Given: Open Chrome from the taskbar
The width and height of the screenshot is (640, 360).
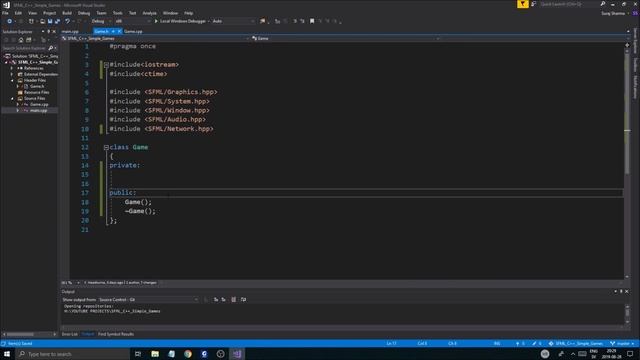Looking at the screenshot, I should tap(188, 354).
